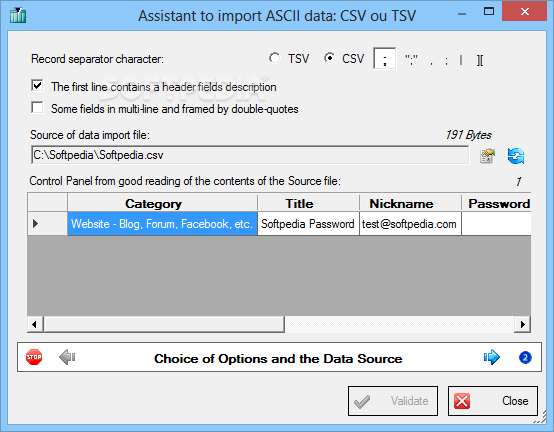The height and width of the screenshot is (432, 554).
Task: Reload source file with blue refresh icon
Action: pyautogui.click(x=516, y=156)
